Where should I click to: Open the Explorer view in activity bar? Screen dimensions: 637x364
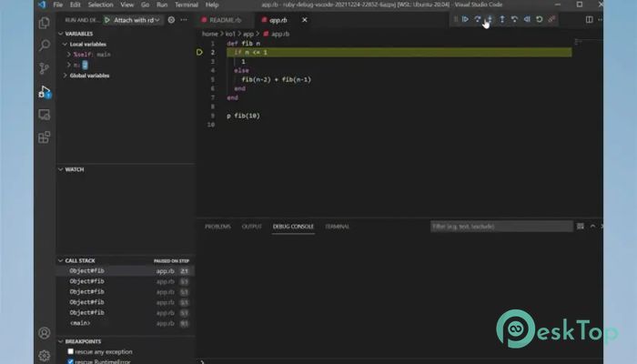coord(45,23)
